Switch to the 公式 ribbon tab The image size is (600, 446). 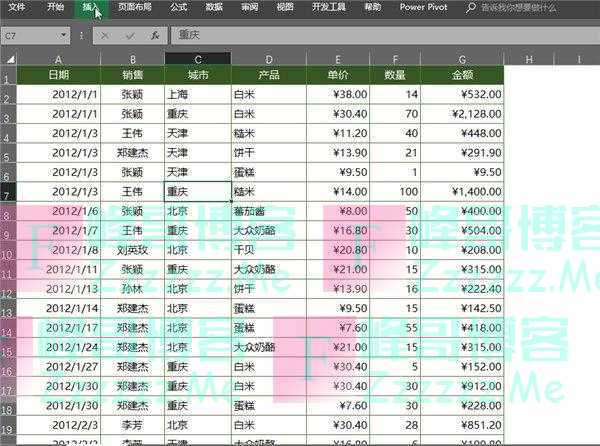tap(178, 7)
